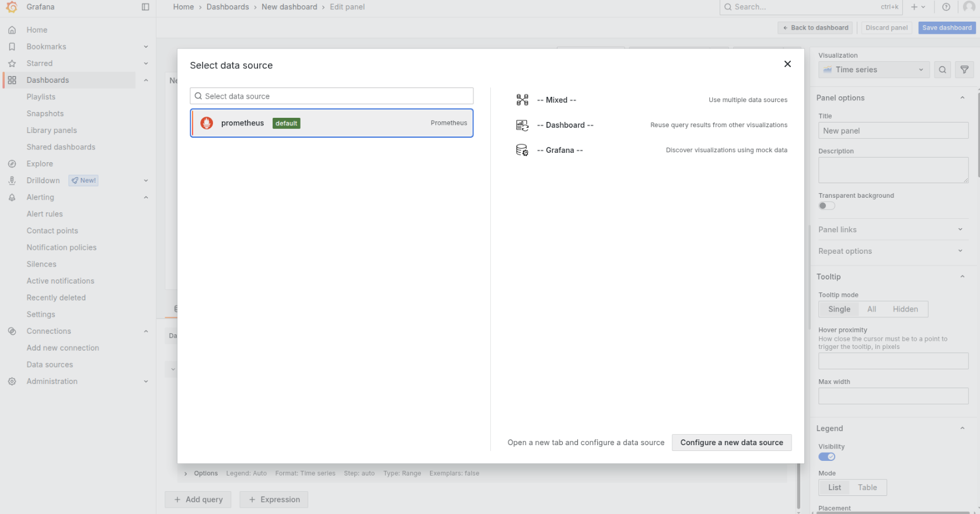Click the Hover proximity input field
Screen dimensions: 980x514
893,361
